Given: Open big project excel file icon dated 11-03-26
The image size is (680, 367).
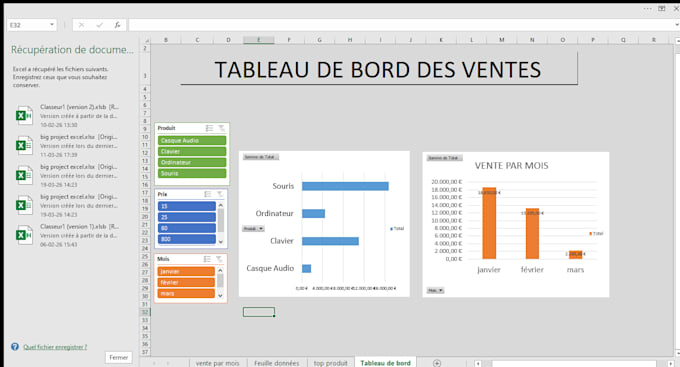Looking at the screenshot, I should (24, 145).
